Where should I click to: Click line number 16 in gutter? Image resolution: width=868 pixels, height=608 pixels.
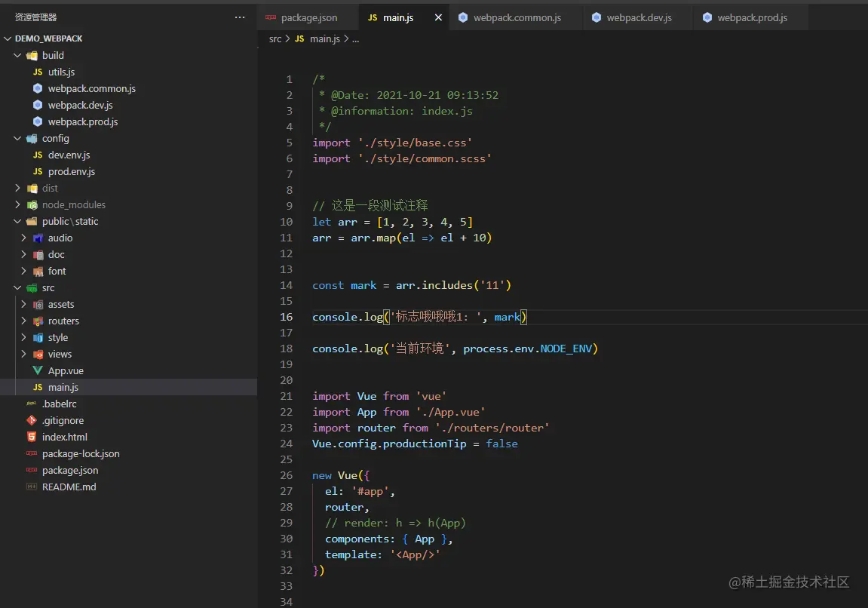tap(287, 317)
